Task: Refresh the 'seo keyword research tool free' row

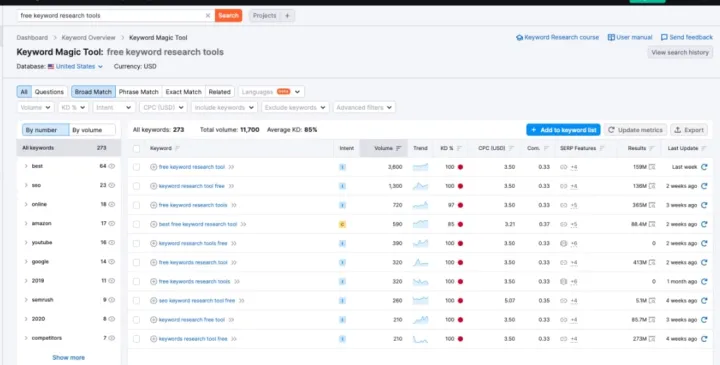Action: (704, 301)
